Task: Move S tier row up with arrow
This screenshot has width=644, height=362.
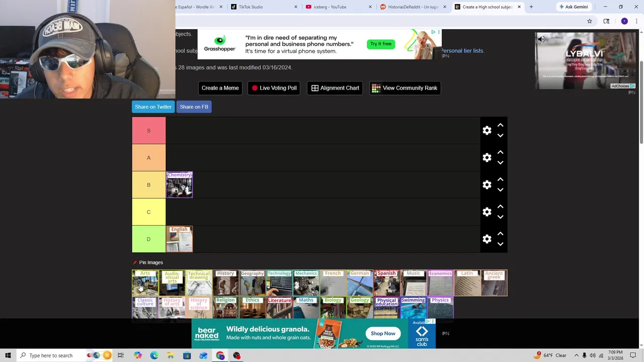Action: coord(500,125)
